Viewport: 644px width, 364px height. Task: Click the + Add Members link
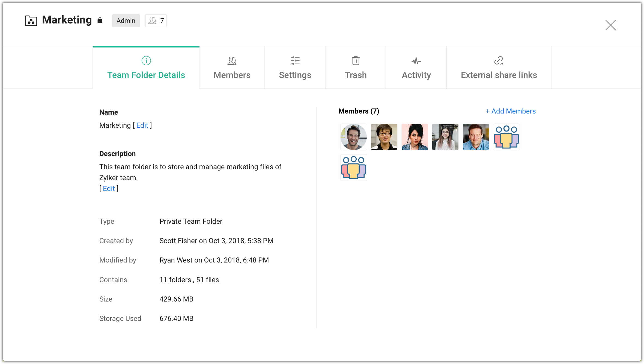pyautogui.click(x=511, y=111)
